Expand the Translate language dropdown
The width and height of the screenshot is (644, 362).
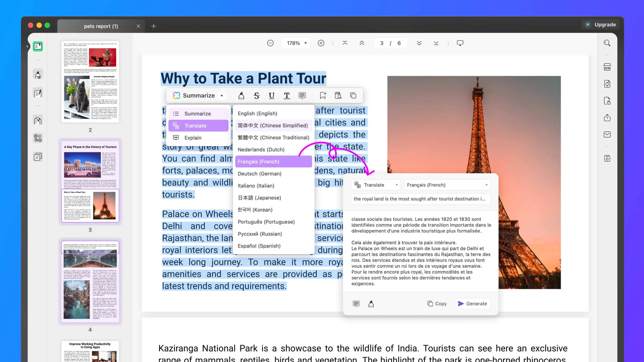[446, 185]
